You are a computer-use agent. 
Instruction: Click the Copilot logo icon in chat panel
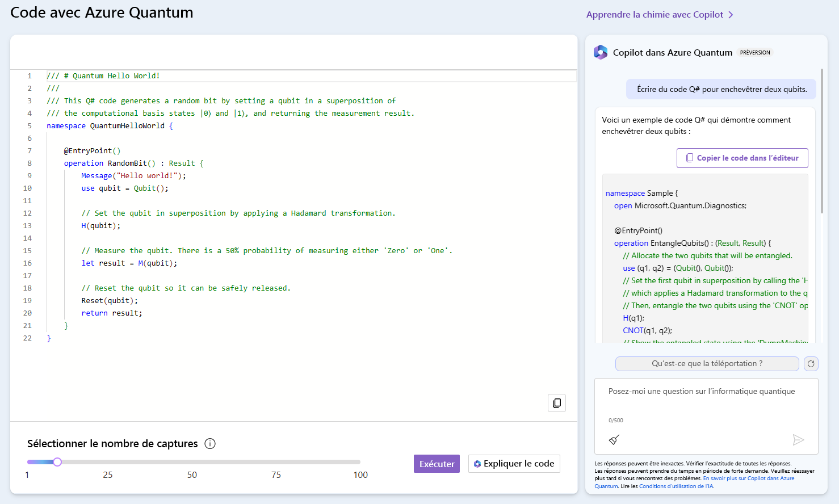point(601,52)
